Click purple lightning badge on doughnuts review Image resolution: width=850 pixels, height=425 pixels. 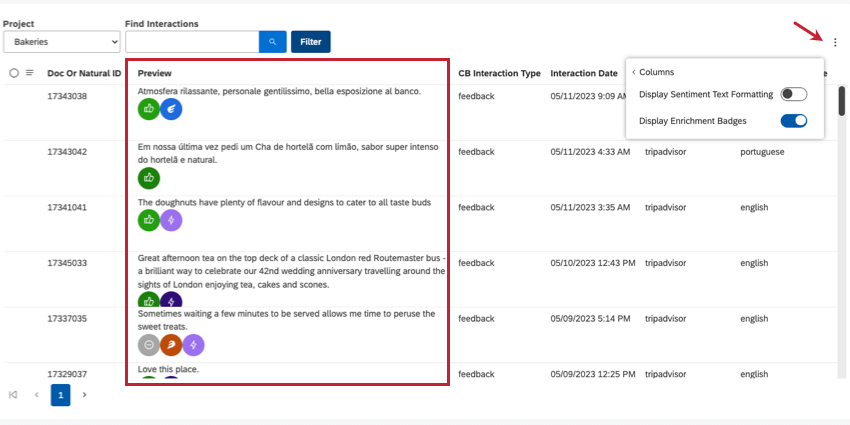(171, 221)
